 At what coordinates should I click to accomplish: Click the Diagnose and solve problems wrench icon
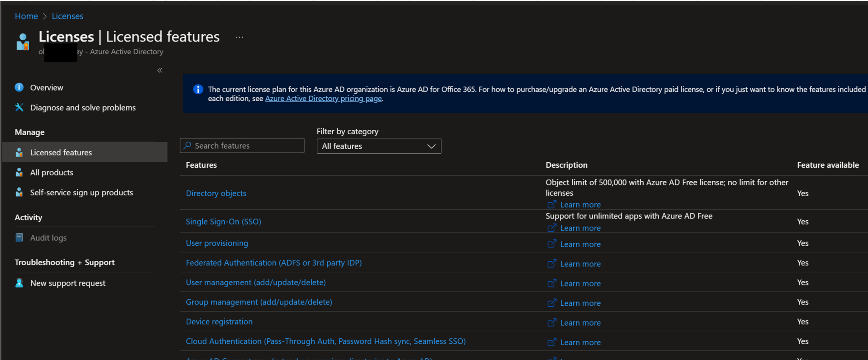(19, 107)
